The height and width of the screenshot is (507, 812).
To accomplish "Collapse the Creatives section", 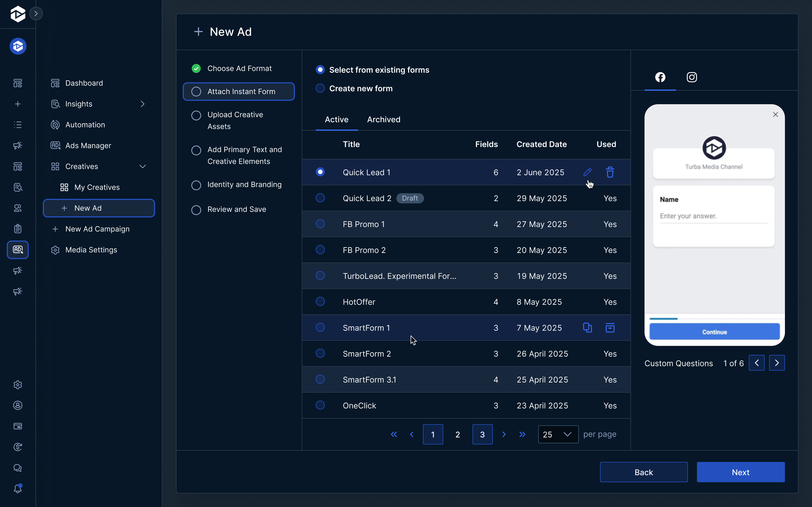I will tap(143, 166).
